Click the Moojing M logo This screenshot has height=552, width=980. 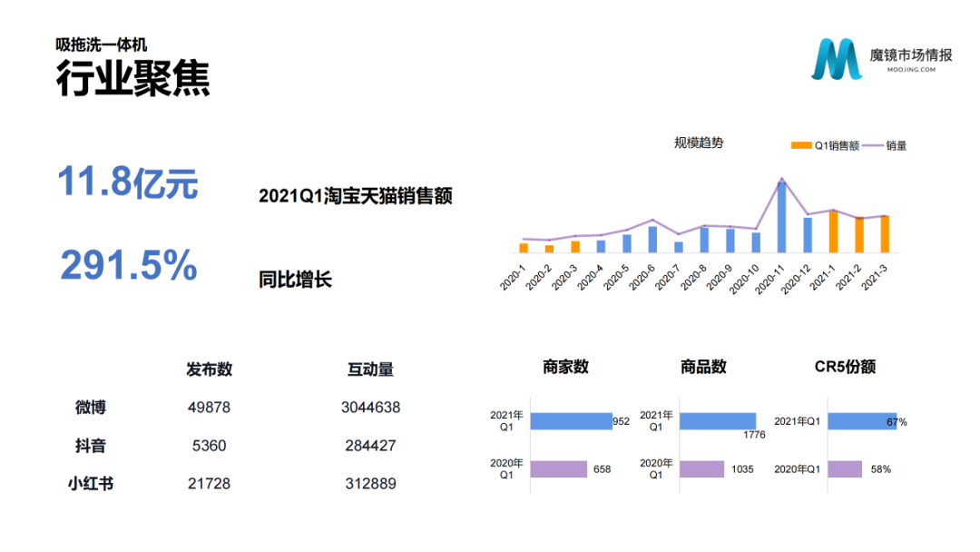click(837, 59)
